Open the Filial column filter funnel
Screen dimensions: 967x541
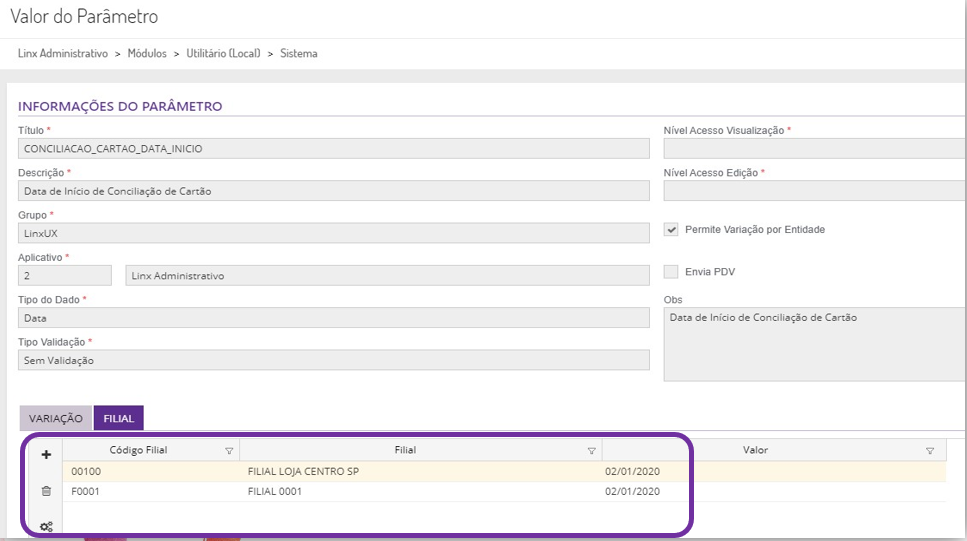click(591, 451)
